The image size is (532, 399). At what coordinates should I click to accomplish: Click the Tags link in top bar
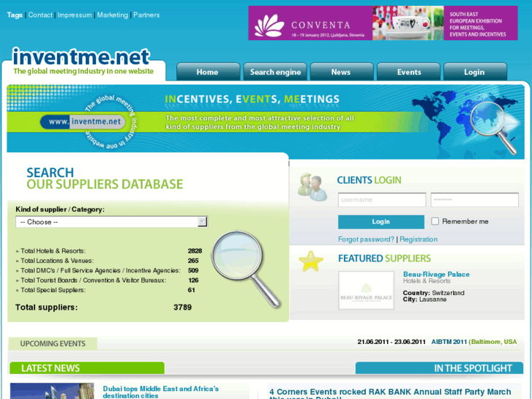(x=15, y=15)
